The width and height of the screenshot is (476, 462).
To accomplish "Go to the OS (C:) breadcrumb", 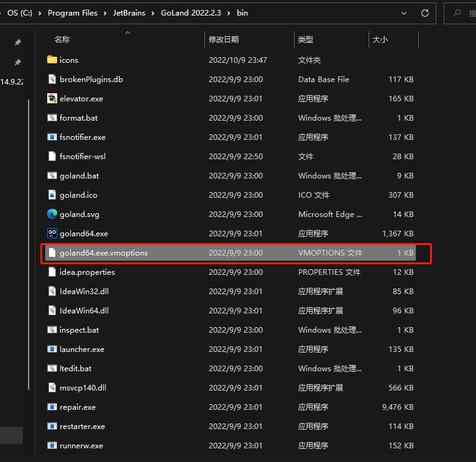I will coord(20,13).
